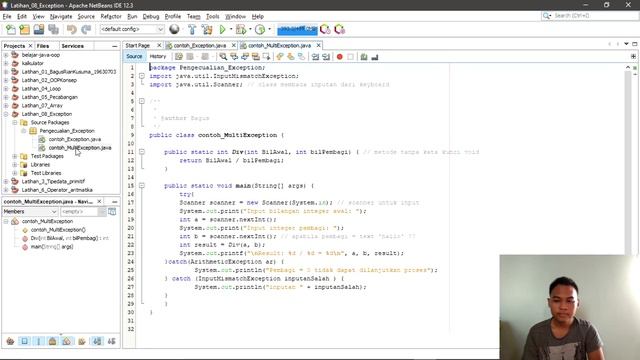This screenshot has width=640, height=360.
Task: Click the Next Bookmark editor icon
Action: 290,57
